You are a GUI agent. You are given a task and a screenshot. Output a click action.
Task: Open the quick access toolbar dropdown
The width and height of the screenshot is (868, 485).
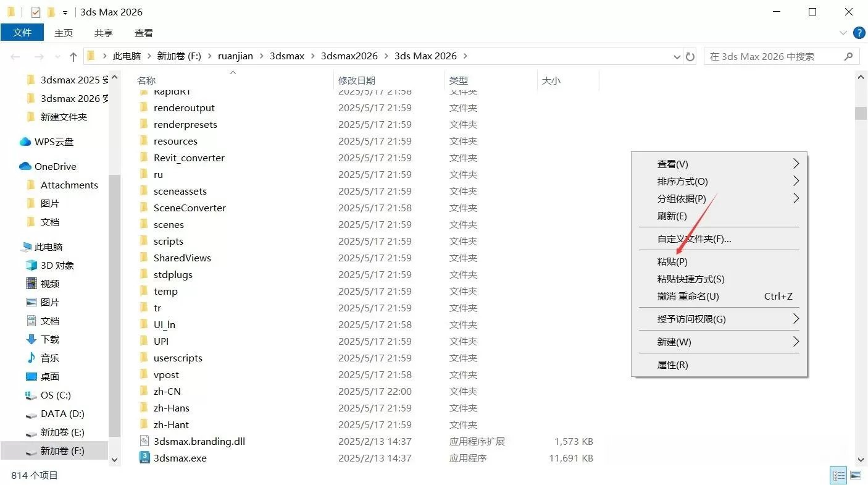pyautogui.click(x=65, y=13)
